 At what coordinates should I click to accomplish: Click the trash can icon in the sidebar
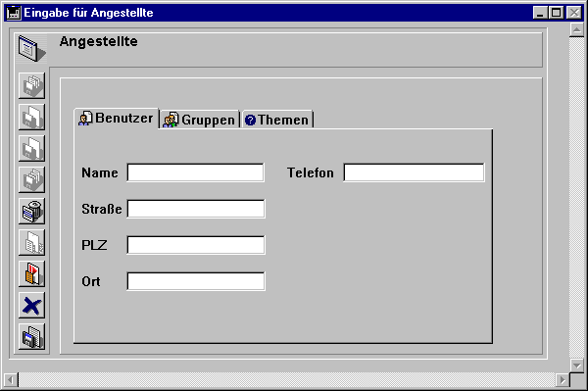tap(32, 211)
